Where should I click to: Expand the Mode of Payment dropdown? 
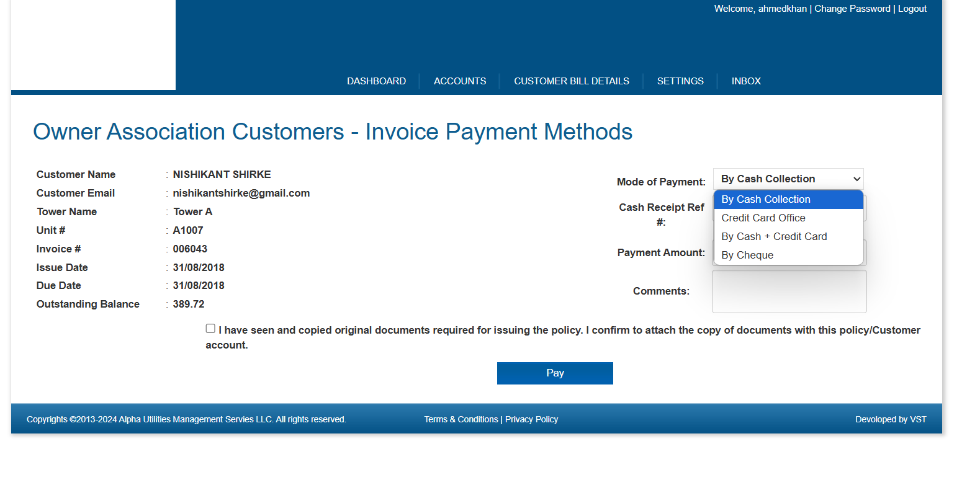[788, 179]
